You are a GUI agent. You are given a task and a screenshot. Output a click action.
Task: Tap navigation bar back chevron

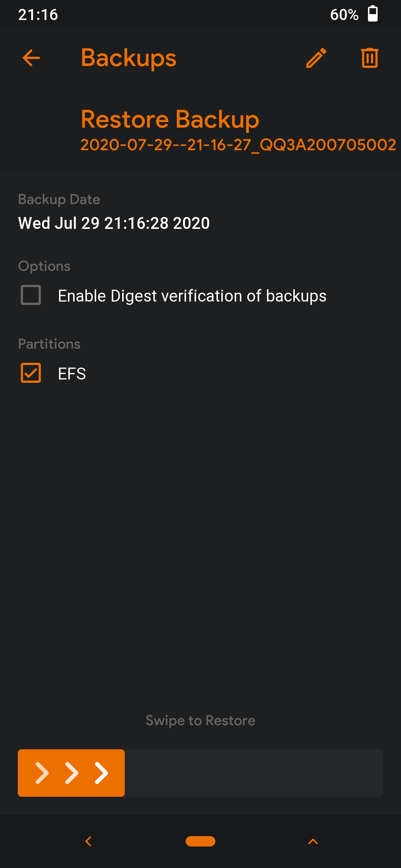click(88, 841)
